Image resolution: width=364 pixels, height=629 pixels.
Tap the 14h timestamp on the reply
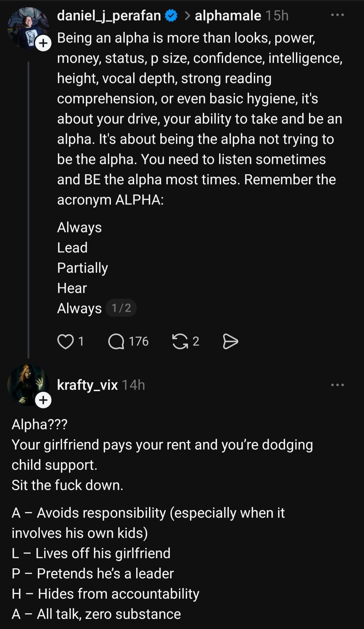(133, 385)
